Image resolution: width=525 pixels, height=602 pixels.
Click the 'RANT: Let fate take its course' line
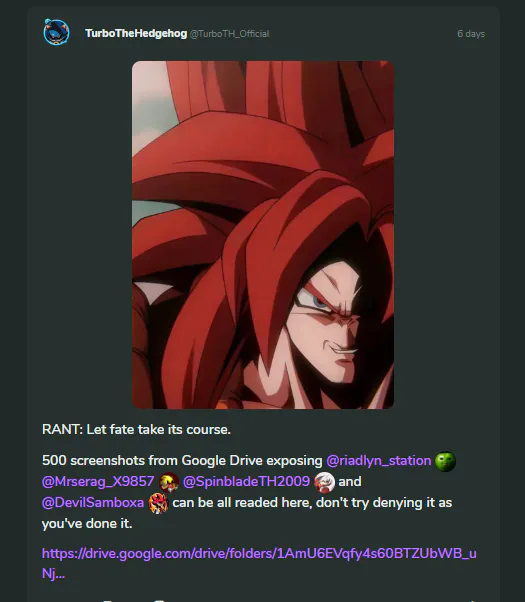coord(136,429)
